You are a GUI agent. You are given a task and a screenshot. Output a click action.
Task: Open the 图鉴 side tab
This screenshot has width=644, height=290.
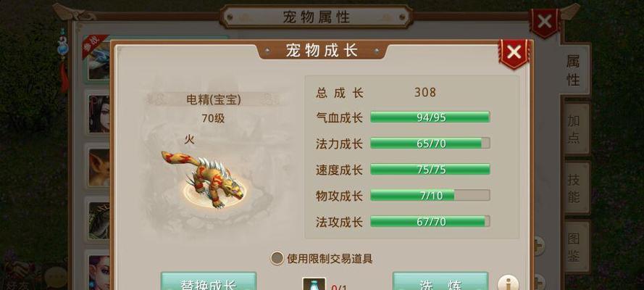(x=573, y=247)
